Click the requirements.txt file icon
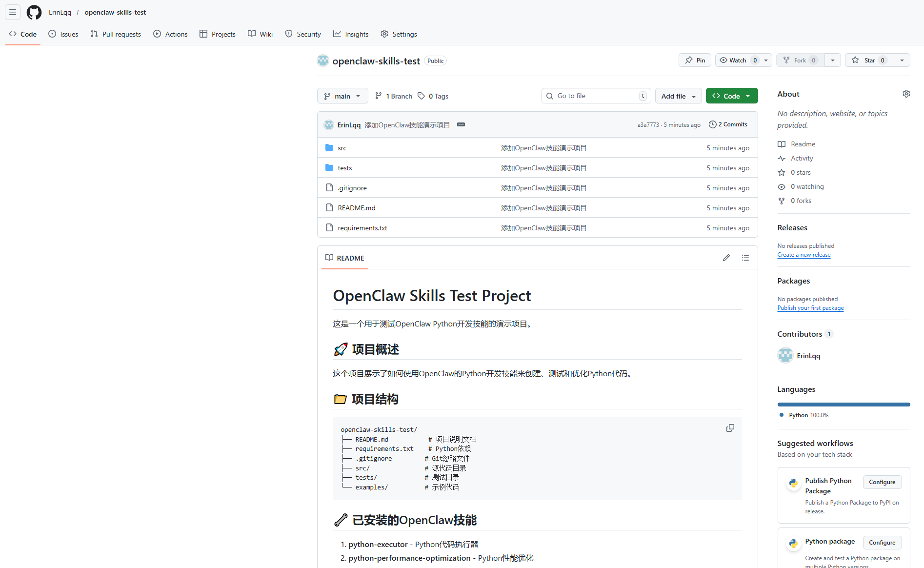The width and height of the screenshot is (924, 568). point(329,227)
